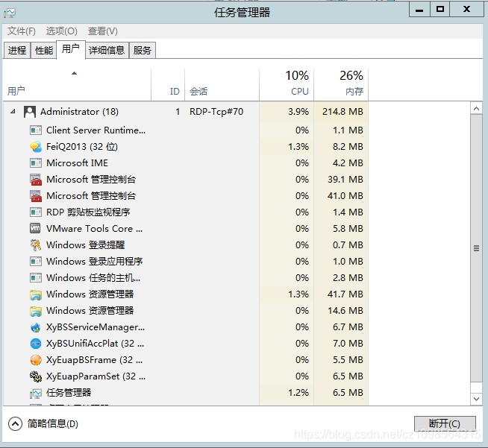Image resolution: width=488 pixels, height=448 pixels.
Task: Switch to the 进程 tab
Action: pyautogui.click(x=17, y=50)
